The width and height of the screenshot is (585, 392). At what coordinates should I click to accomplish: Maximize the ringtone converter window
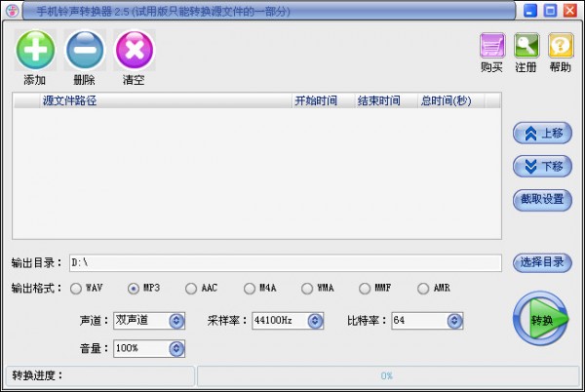[x=550, y=11]
